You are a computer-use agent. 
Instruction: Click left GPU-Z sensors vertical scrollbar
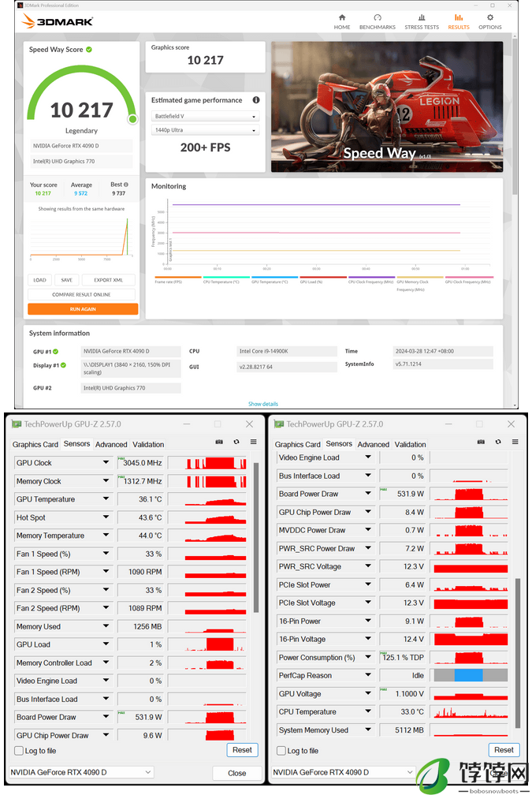[x=256, y=537]
